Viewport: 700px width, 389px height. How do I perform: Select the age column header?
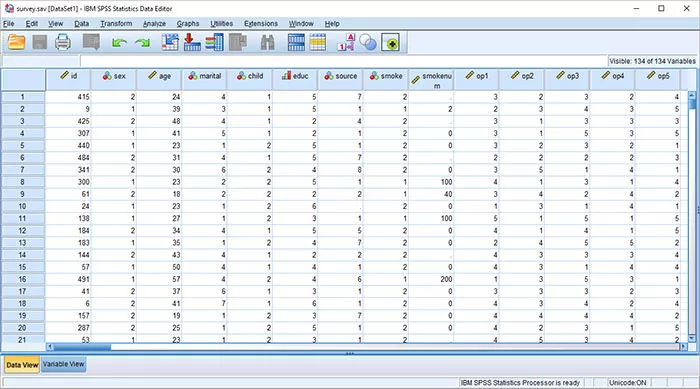coord(159,80)
